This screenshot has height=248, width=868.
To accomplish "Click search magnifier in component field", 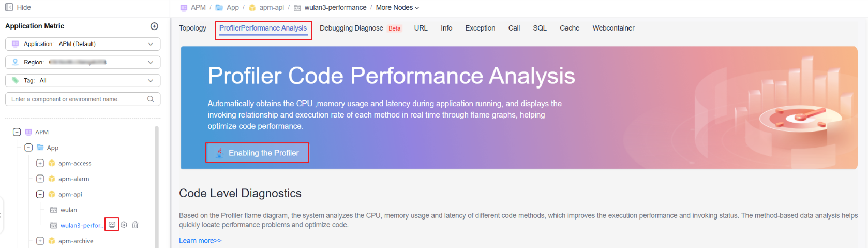I will pos(151,99).
